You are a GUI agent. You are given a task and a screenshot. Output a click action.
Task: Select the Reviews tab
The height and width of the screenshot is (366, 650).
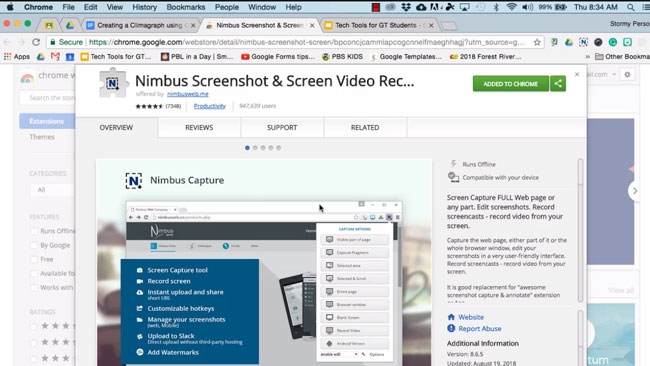[199, 128]
